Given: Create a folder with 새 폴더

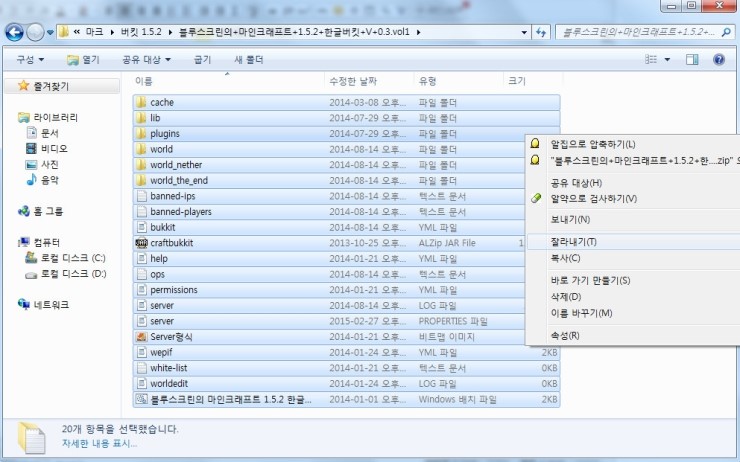Looking at the screenshot, I should 249,59.
